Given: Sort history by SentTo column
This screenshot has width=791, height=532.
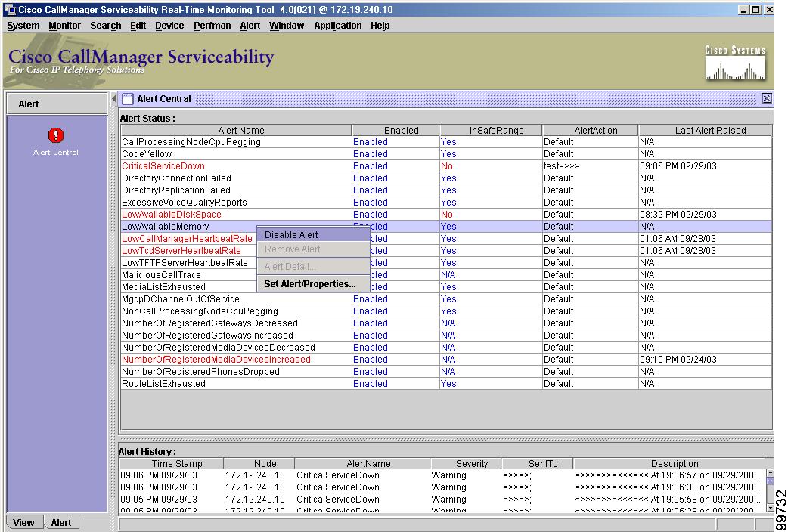Looking at the screenshot, I should [x=538, y=463].
